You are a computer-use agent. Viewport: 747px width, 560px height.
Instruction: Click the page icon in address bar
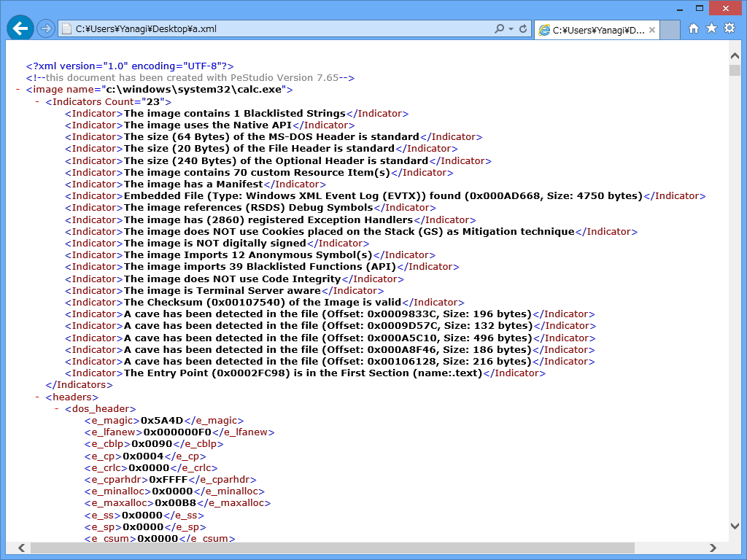(x=66, y=28)
